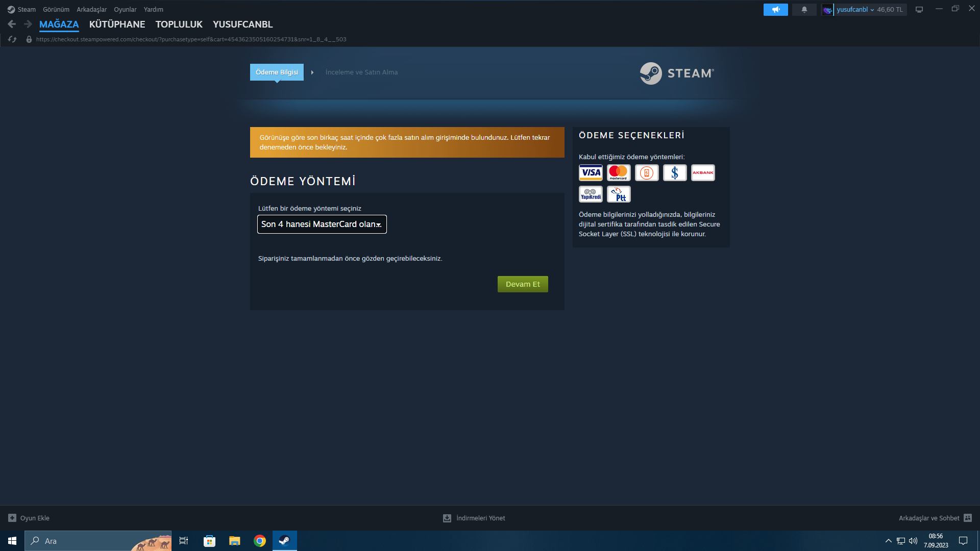Click the volume icon in system tray
The image size is (980, 551).
pyautogui.click(x=913, y=541)
